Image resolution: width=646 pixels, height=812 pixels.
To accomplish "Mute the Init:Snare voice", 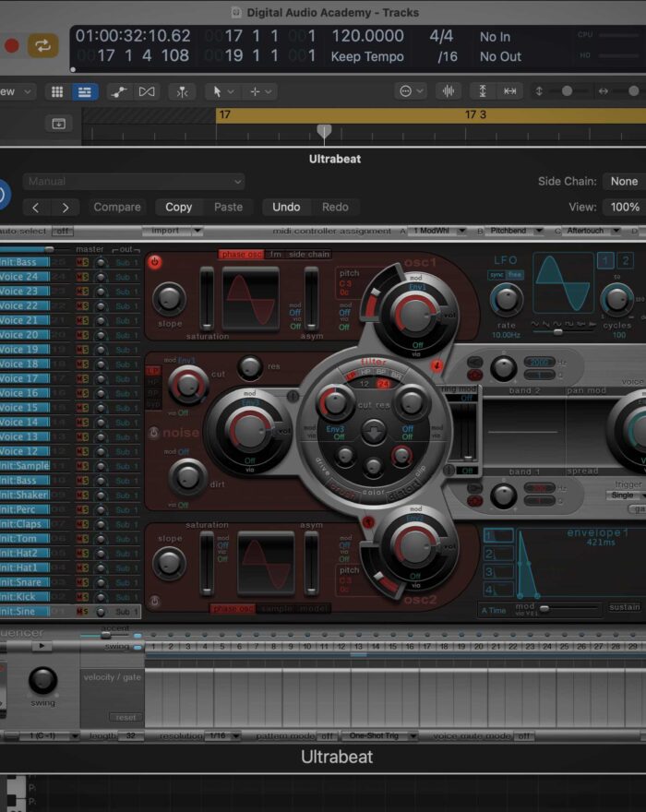I will (79, 582).
